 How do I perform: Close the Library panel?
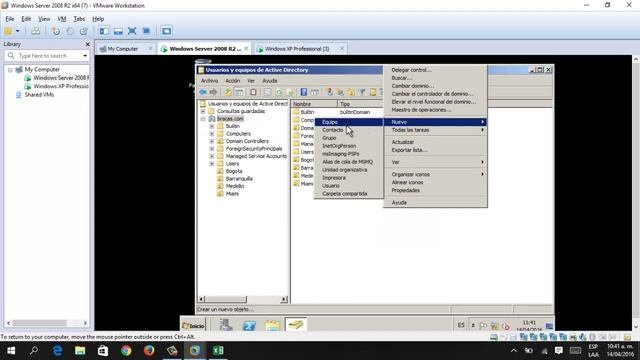(x=87, y=44)
